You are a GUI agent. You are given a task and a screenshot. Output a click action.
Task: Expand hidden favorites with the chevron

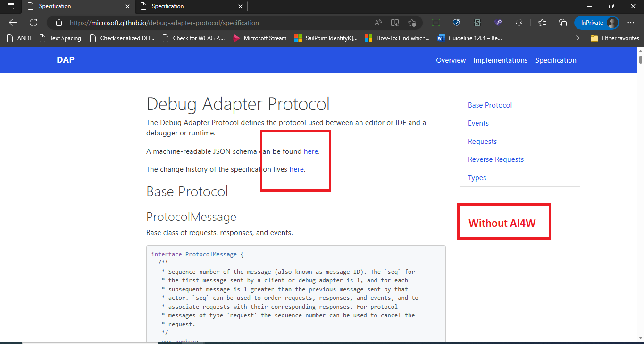pos(577,38)
